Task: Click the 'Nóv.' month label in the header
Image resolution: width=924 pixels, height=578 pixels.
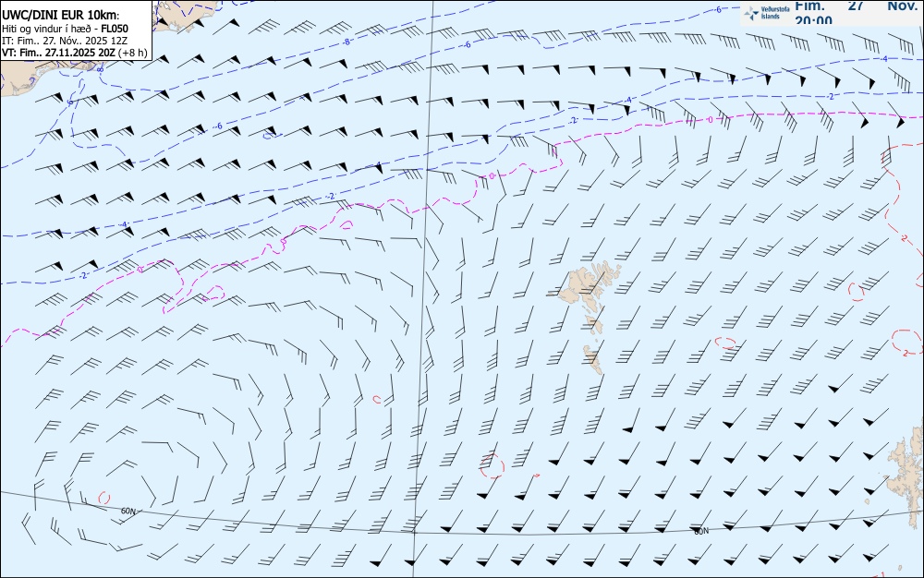Action: pyautogui.click(x=902, y=6)
